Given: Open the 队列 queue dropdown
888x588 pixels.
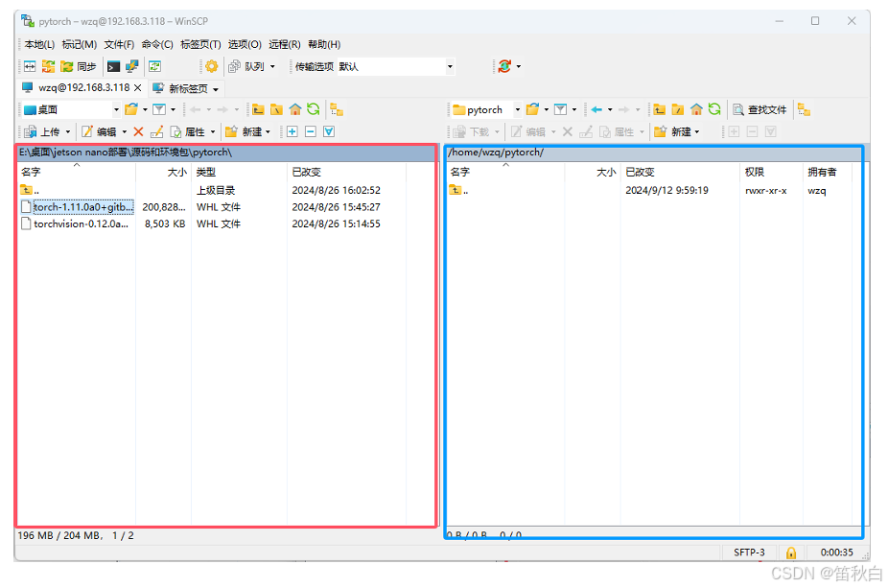Looking at the screenshot, I should point(252,67).
